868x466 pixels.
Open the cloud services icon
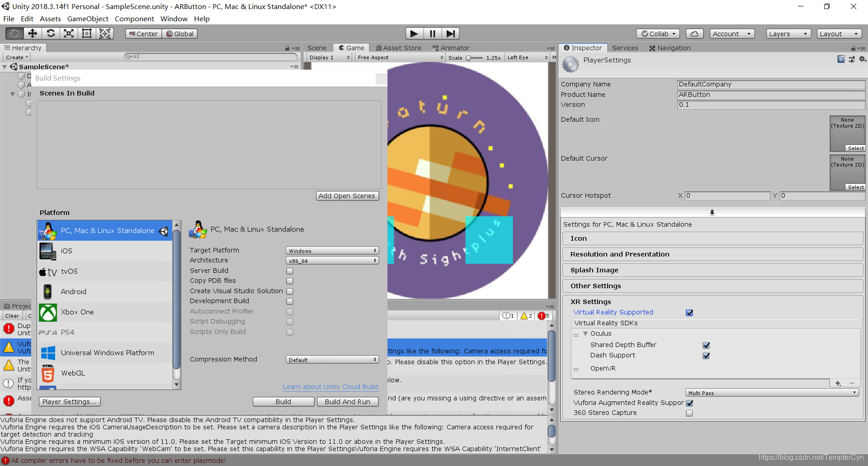pos(694,34)
